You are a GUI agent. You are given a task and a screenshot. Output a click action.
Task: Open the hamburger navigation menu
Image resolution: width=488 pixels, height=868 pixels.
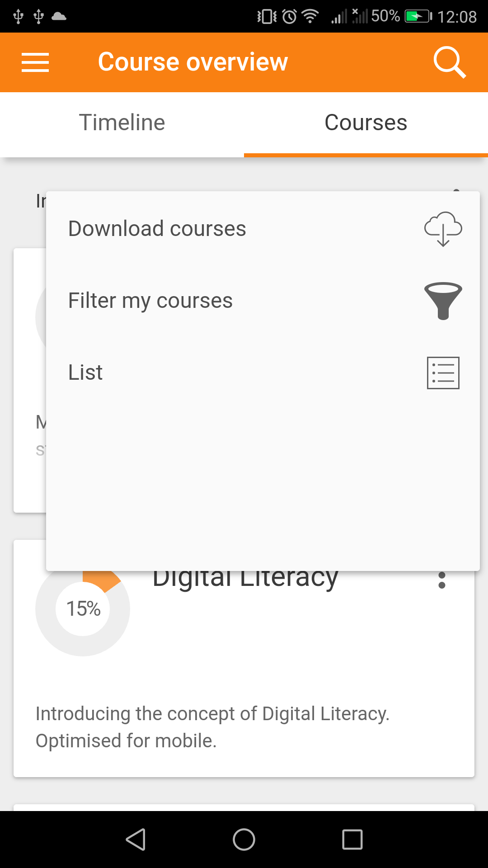35,62
